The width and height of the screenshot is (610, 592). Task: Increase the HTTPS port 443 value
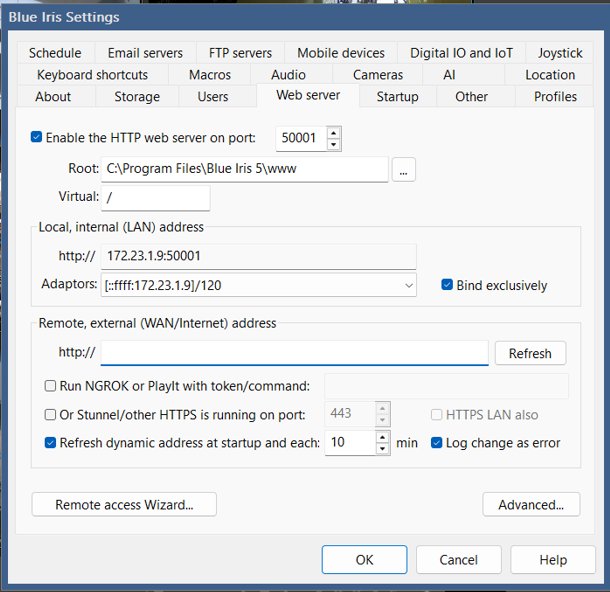pyautogui.click(x=382, y=408)
